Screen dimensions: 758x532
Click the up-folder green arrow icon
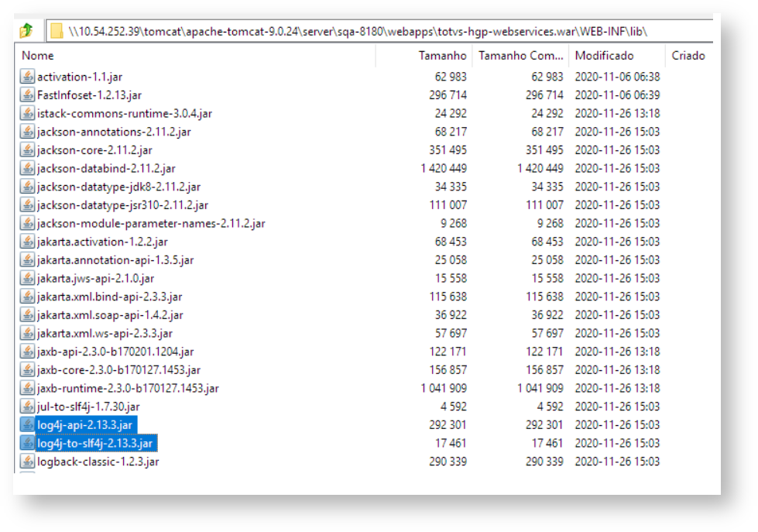point(26,31)
